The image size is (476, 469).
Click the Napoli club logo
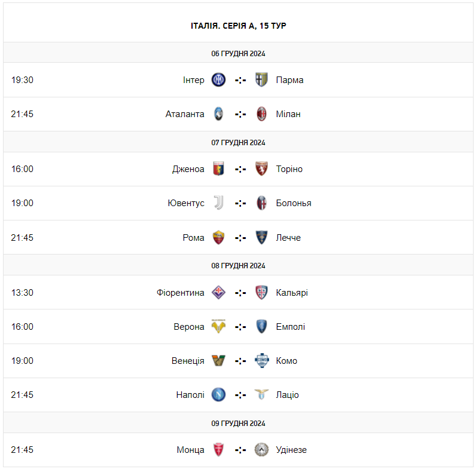(x=219, y=395)
